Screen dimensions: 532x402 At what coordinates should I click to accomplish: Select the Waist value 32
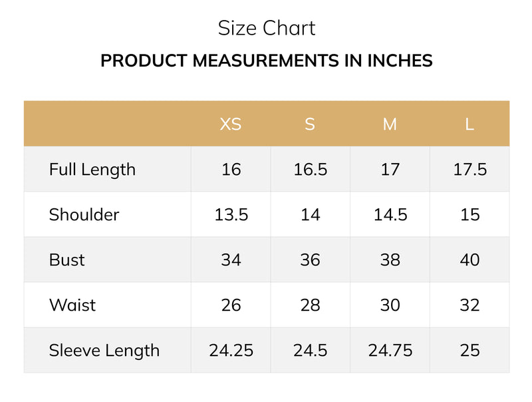[470, 305]
